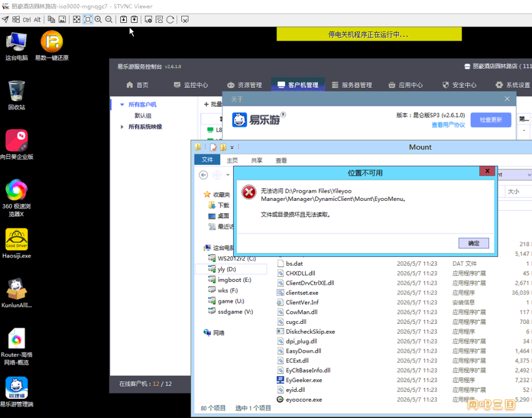
Task: Select WS2012r2 (C:) drive in explorer
Action: 232,259
